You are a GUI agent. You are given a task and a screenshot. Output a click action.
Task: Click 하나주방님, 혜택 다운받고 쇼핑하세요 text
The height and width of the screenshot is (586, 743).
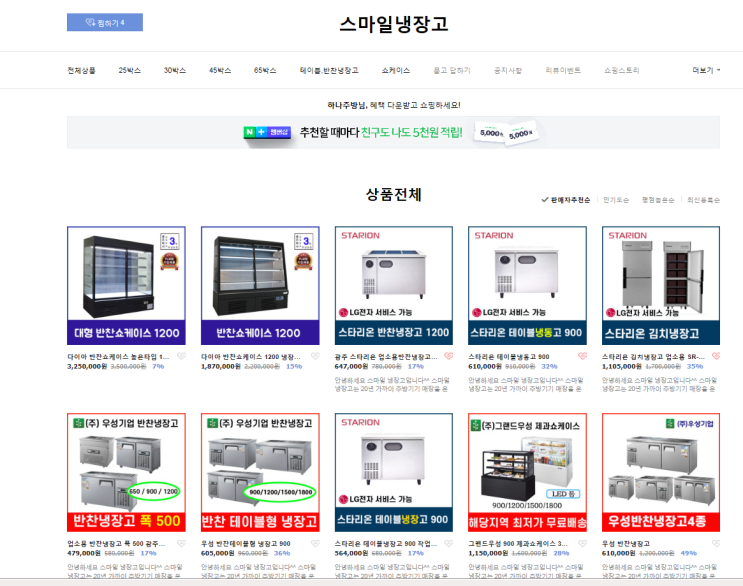point(394,105)
